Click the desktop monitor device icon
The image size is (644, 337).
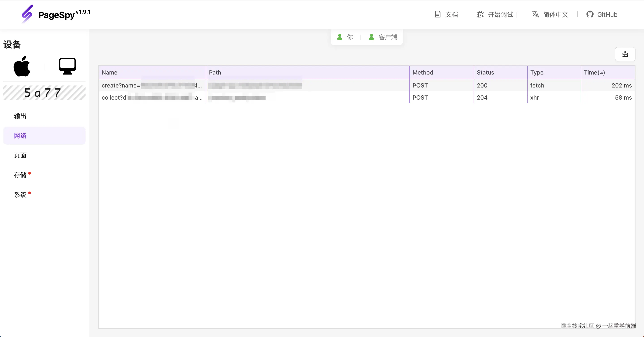[x=67, y=66]
